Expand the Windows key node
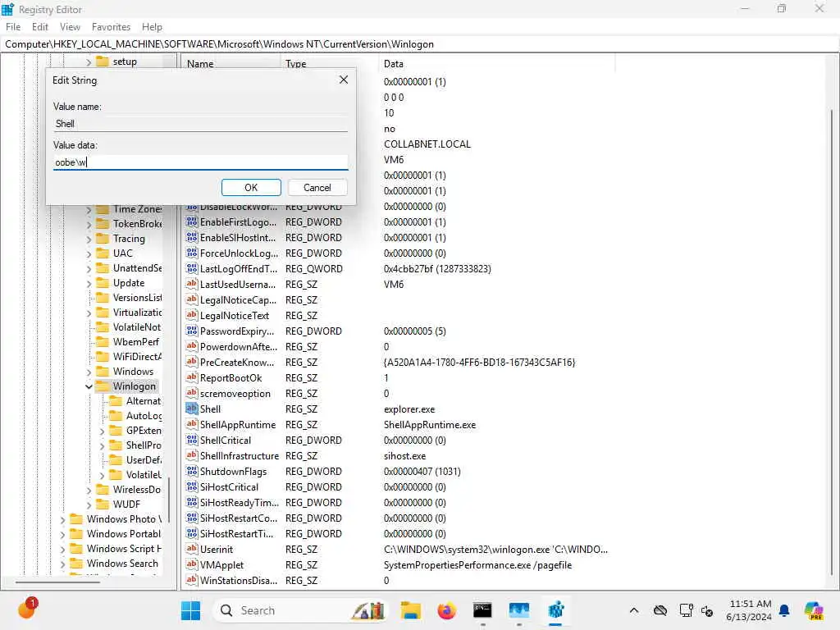The width and height of the screenshot is (840, 630). click(89, 372)
